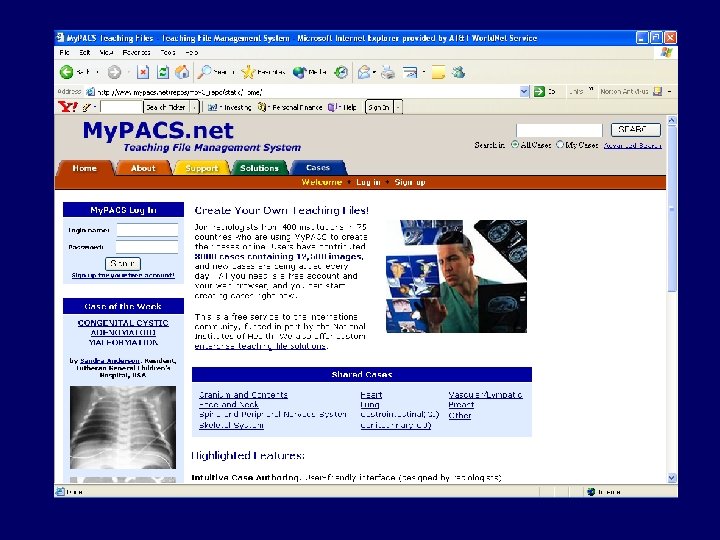Switch to the Home tab
This screenshot has width=720, height=540.
coord(84,168)
